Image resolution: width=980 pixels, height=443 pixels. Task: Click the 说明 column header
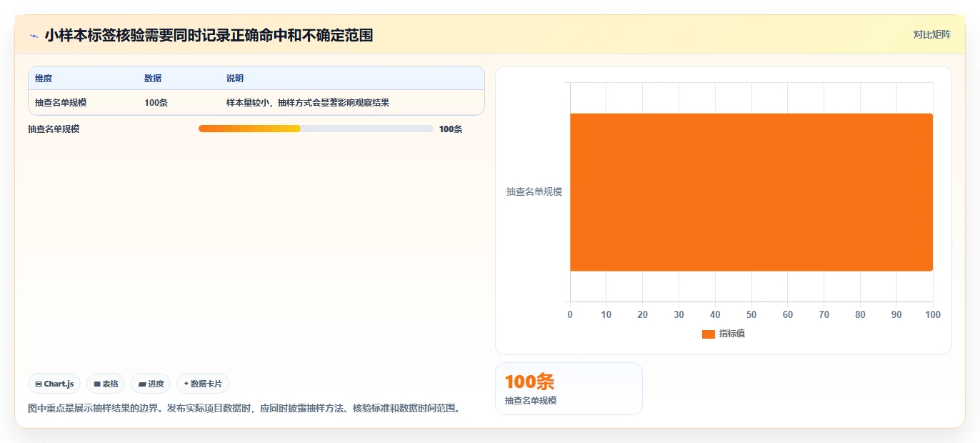[x=235, y=79]
